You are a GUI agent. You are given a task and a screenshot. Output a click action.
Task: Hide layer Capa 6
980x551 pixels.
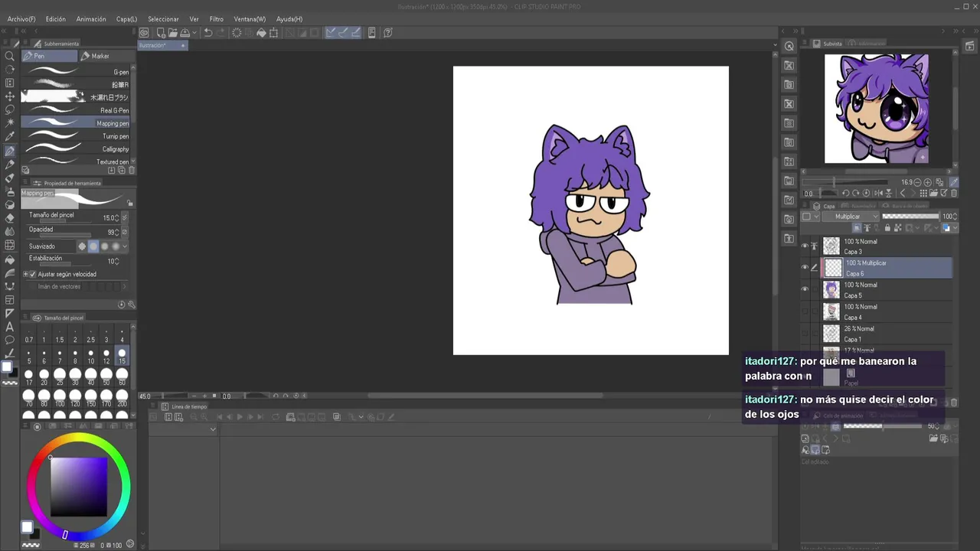click(805, 268)
